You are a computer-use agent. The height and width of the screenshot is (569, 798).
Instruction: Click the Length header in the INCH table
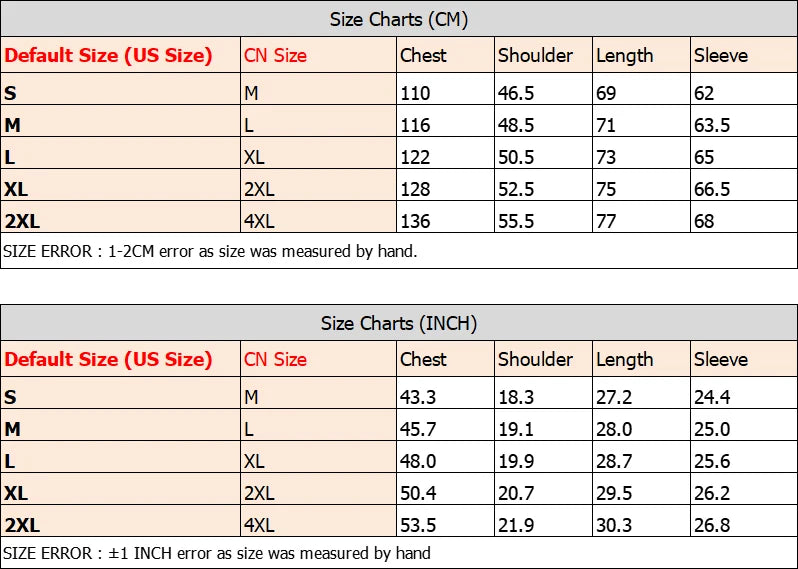tap(624, 359)
